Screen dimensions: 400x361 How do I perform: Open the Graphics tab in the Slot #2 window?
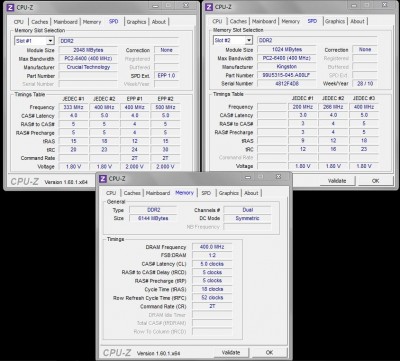coord(335,21)
